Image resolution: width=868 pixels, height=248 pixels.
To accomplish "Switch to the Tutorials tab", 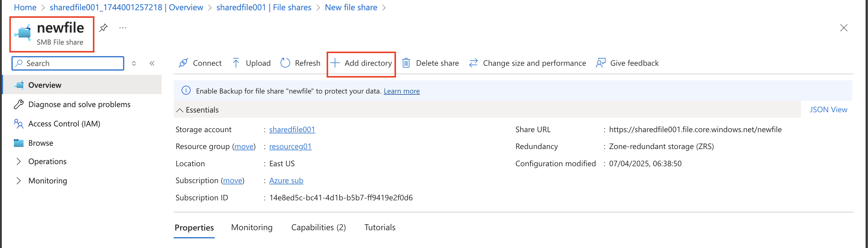I will 380,227.
